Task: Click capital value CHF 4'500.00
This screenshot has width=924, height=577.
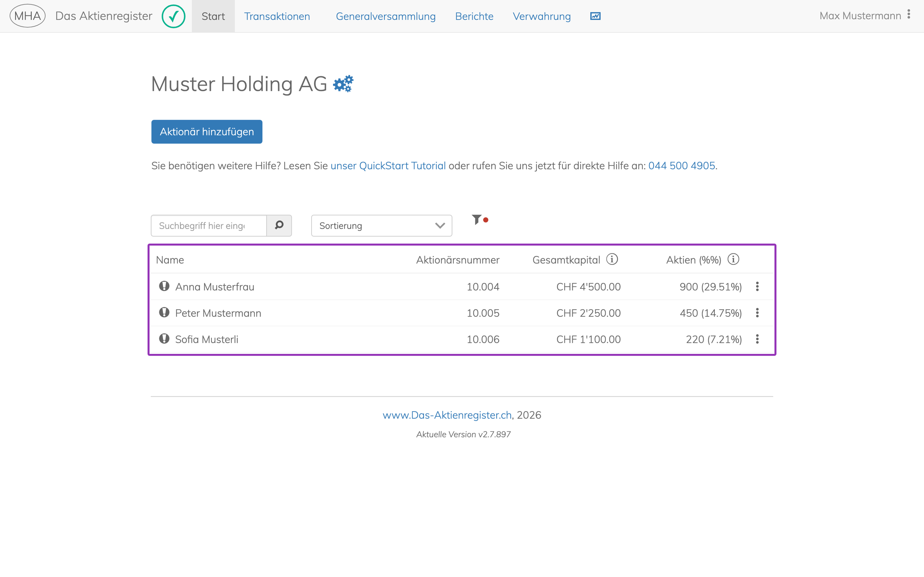Action: [588, 287]
